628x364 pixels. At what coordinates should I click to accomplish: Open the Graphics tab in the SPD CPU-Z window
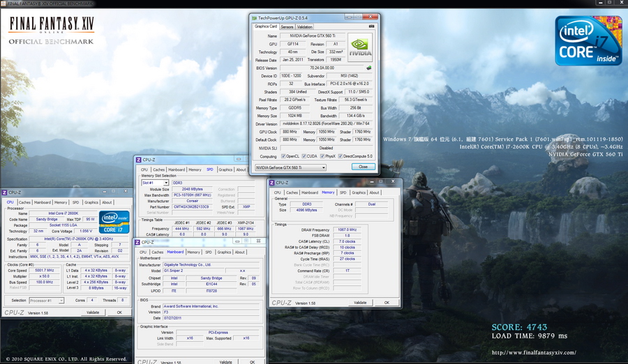[225, 169]
